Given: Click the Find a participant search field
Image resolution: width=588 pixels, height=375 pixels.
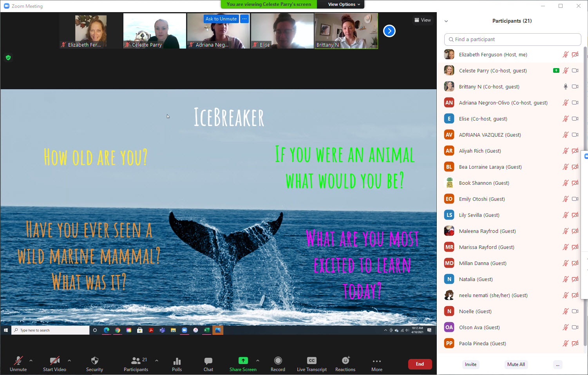Looking at the screenshot, I should click(x=512, y=40).
